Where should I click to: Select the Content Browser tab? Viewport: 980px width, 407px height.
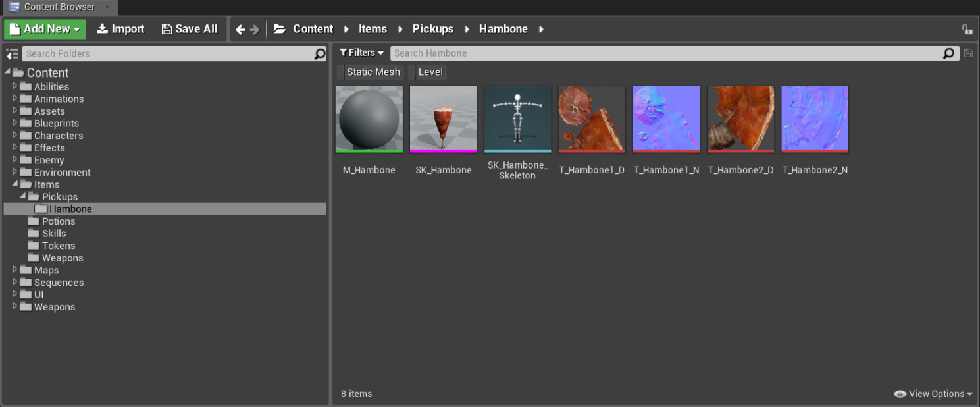(x=59, y=7)
